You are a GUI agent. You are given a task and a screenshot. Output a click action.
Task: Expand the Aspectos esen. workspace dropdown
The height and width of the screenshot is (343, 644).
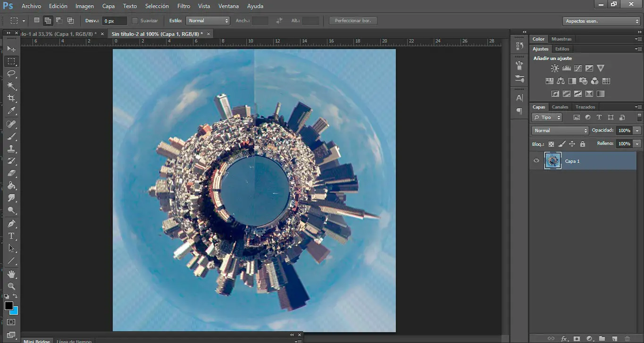pos(602,21)
